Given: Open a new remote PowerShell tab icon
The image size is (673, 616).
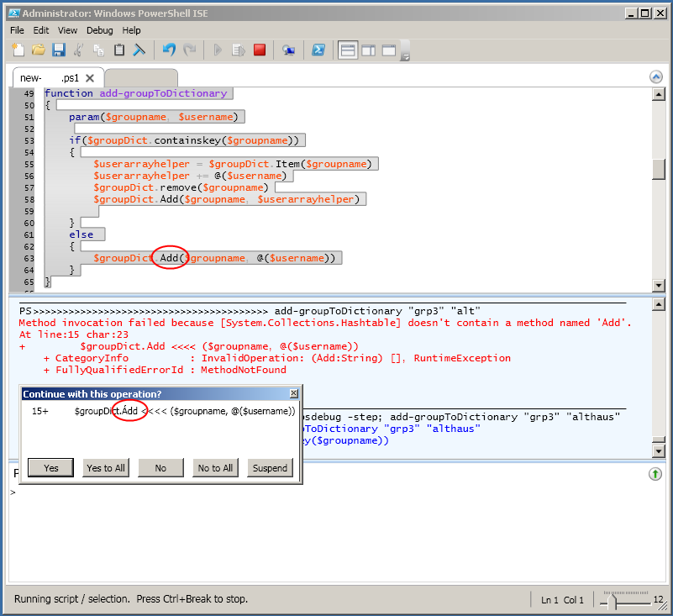Looking at the screenshot, I should [288, 50].
